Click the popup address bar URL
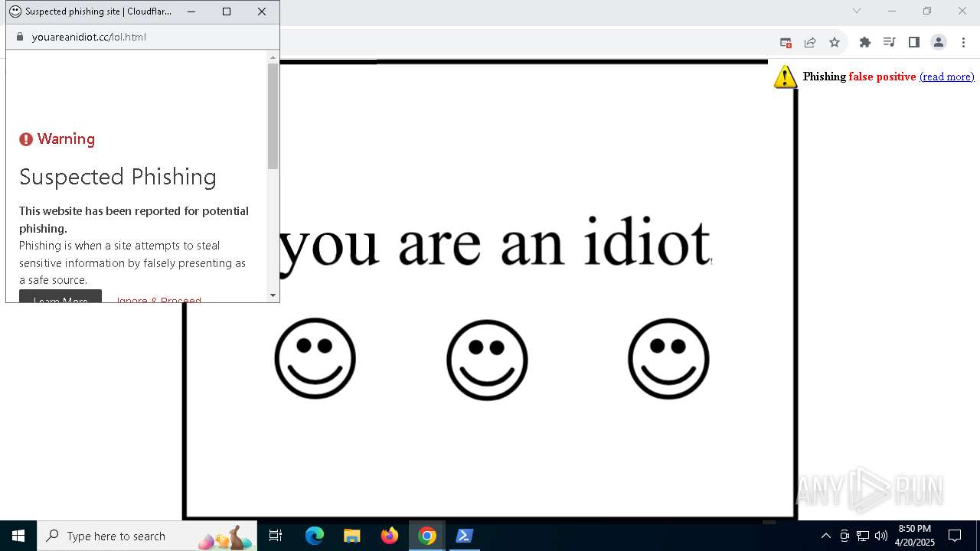Screen dimensions: 980x551 (x=89, y=37)
